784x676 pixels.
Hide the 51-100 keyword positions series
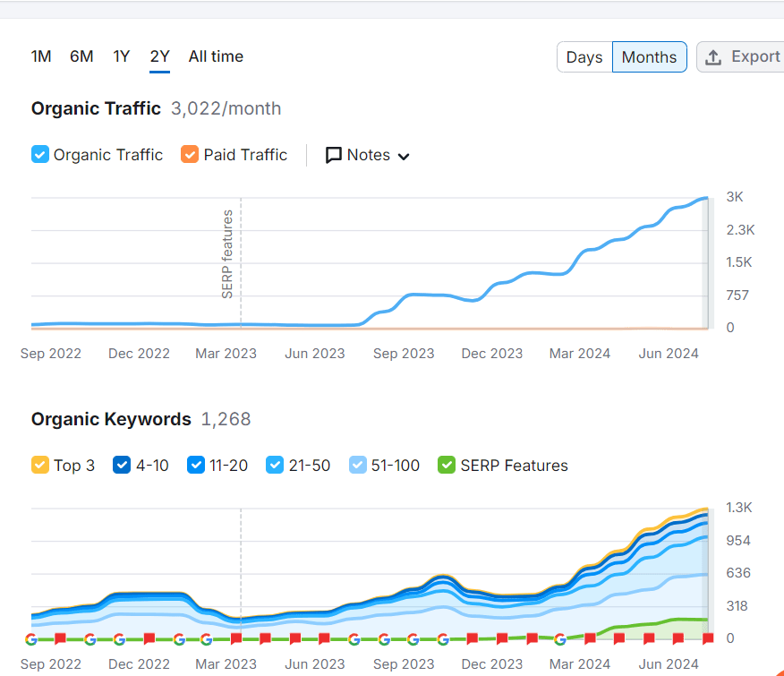357,466
